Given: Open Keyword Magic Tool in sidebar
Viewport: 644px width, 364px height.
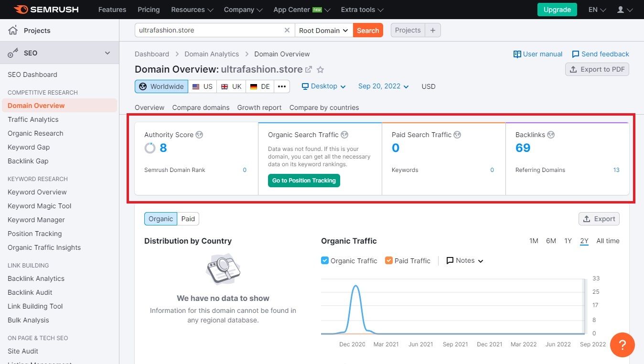Looking at the screenshot, I should point(40,206).
